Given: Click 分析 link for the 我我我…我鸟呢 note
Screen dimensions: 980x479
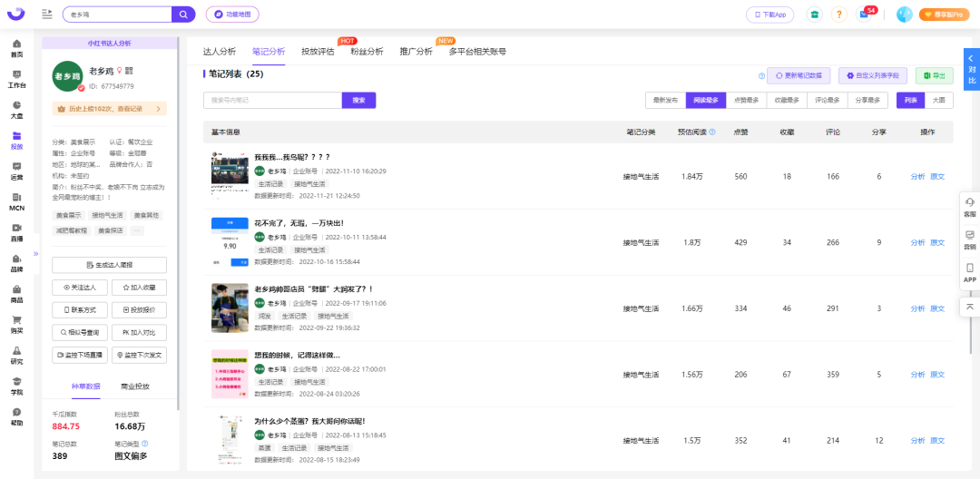Looking at the screenshot, I should click(x=917, y=177).
